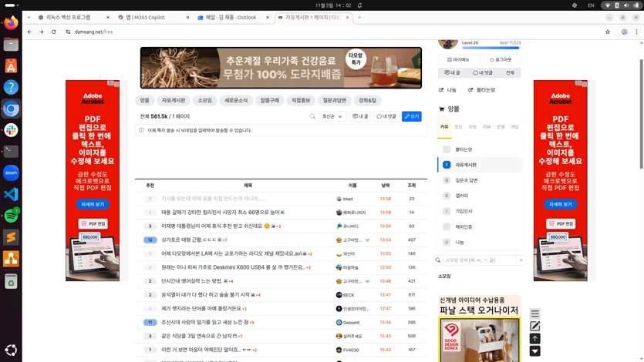
Task: Clear the 소모임 search field with X
Action: tap(521, 260)
